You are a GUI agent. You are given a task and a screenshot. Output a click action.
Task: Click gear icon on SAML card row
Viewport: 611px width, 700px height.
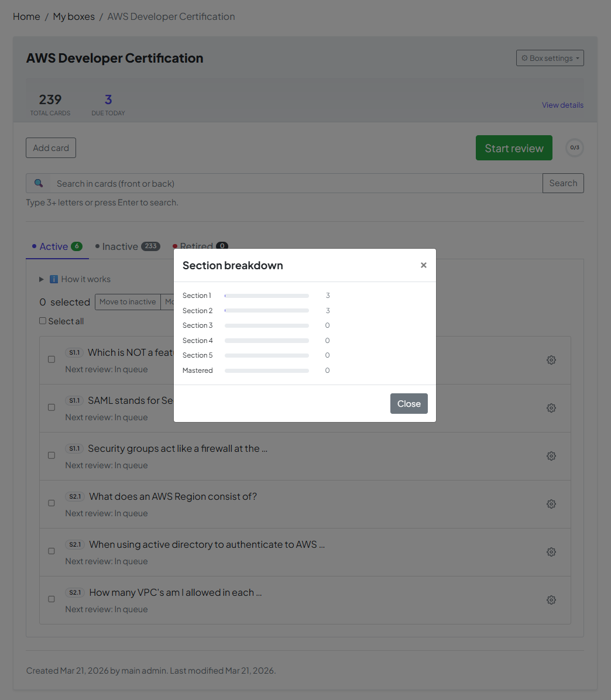pyautogui.click(x=551, y=408)
